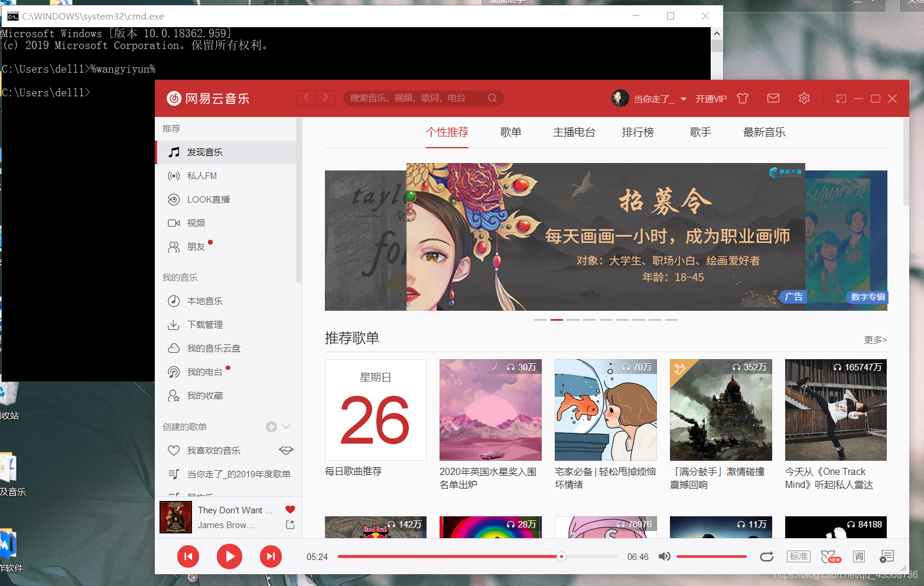Collapse the 创建的歌单 section

[287, 427]
